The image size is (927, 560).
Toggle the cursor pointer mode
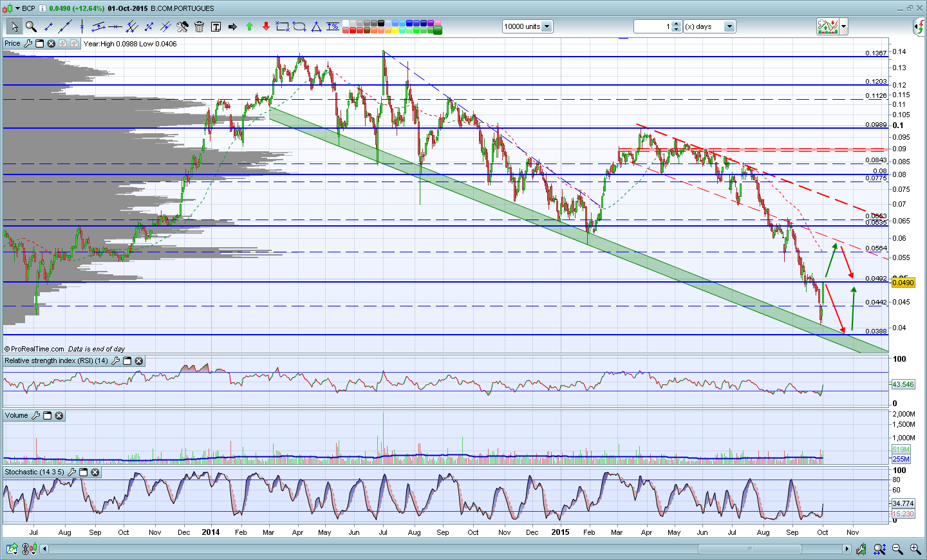[x=14, y=26]
